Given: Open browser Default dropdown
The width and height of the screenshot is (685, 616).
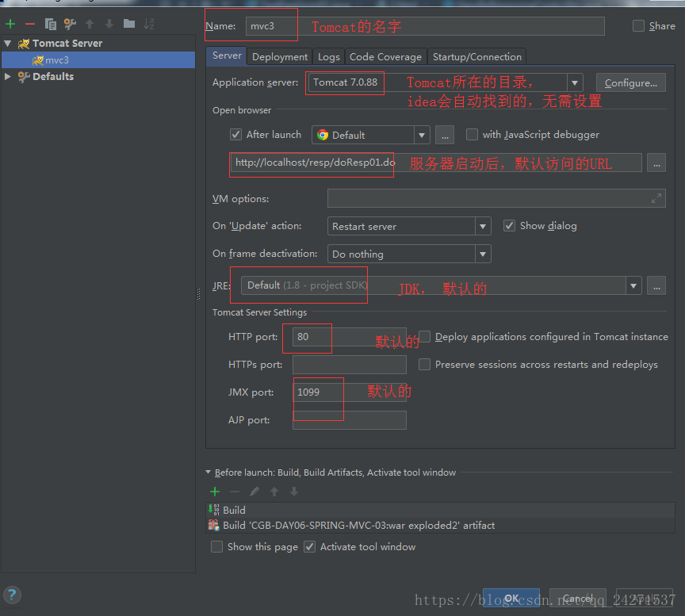Looking at the screenshot, I should (x=422, y=135).
